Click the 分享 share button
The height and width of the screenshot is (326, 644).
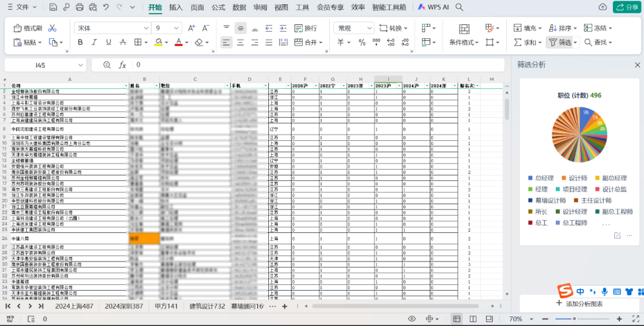[x=626, y=7]
